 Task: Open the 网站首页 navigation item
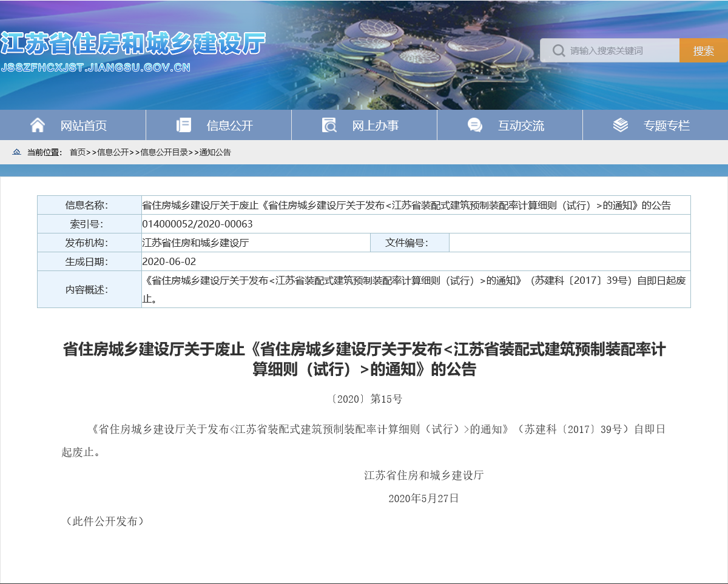(83, 126)
